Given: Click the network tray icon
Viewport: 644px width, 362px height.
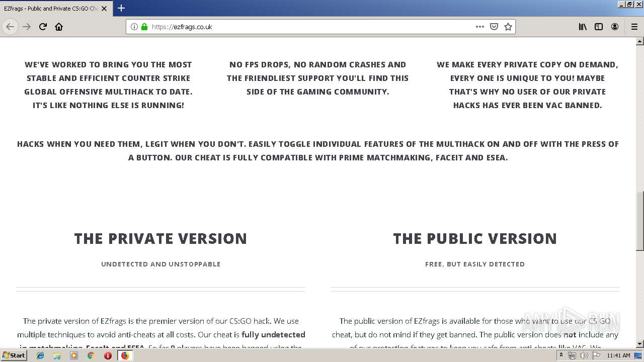Looking at the screenshot, I should coord(572,355).
